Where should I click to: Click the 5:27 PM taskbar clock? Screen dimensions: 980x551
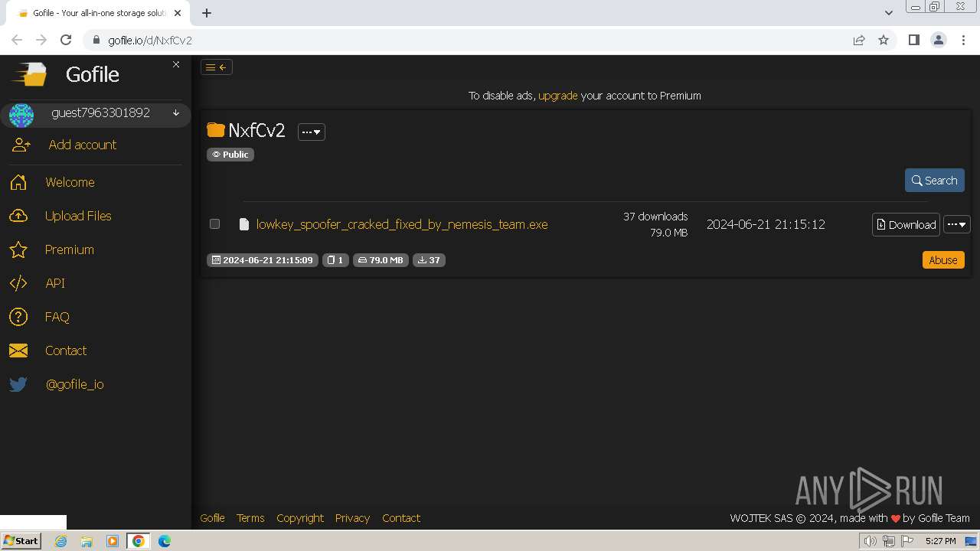pyautogui.click(x=940, y=541)
